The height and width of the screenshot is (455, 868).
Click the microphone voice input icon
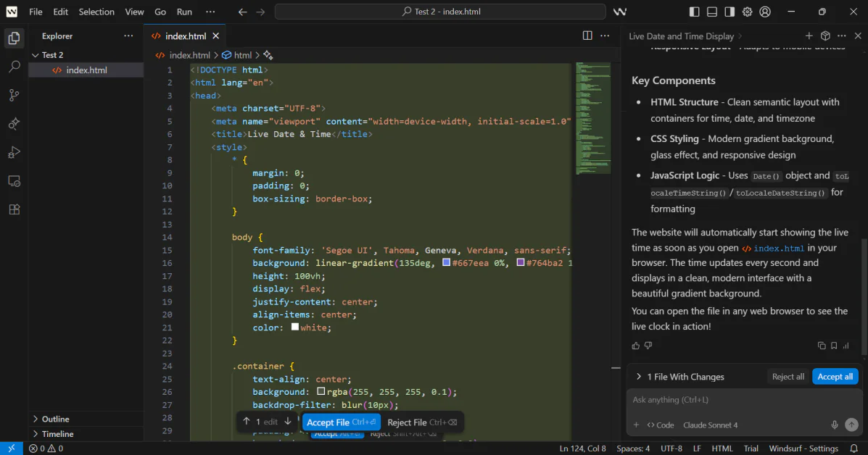coord(835,425)
